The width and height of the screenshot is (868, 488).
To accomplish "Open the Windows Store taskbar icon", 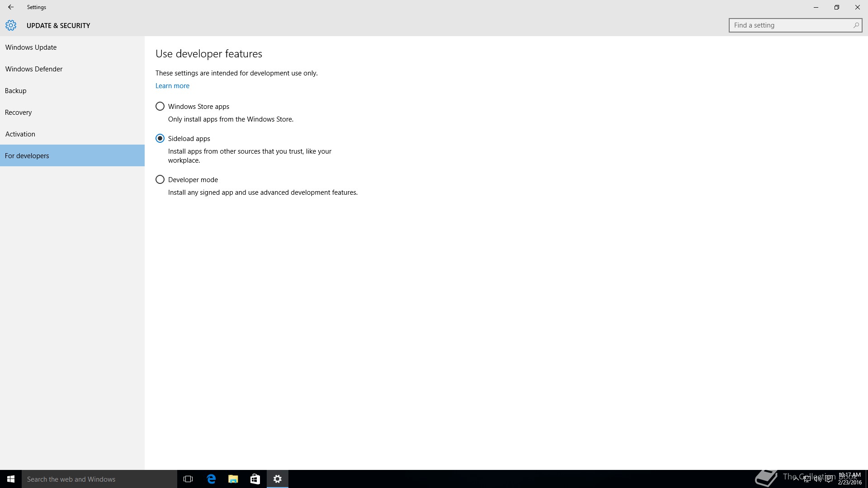I will 255,479.
